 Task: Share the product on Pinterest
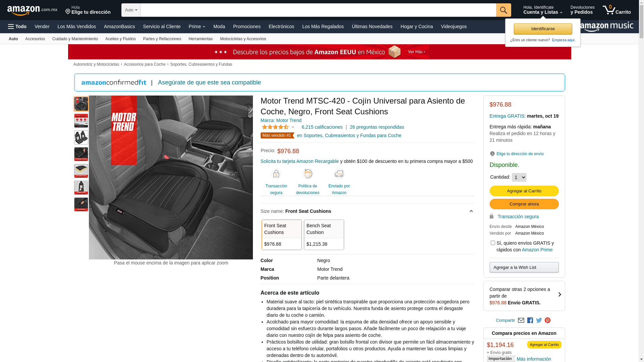click(x=547, y=320)
